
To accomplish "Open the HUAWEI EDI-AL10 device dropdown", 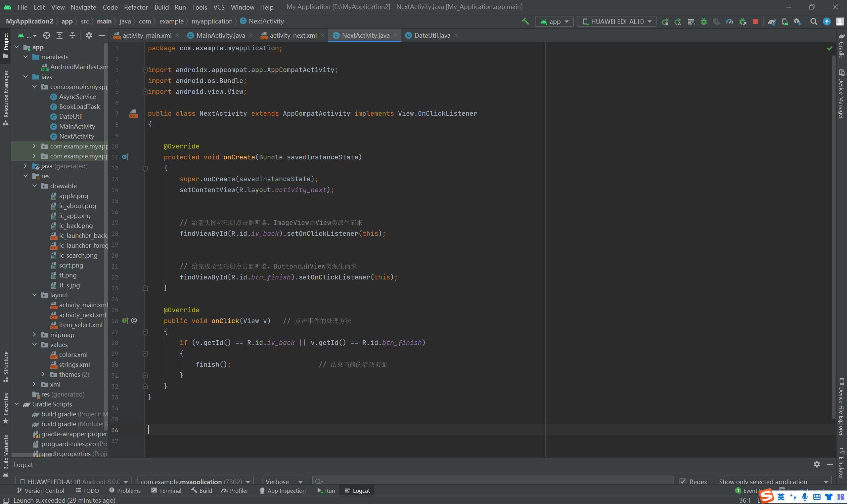I will click(617, 21).
